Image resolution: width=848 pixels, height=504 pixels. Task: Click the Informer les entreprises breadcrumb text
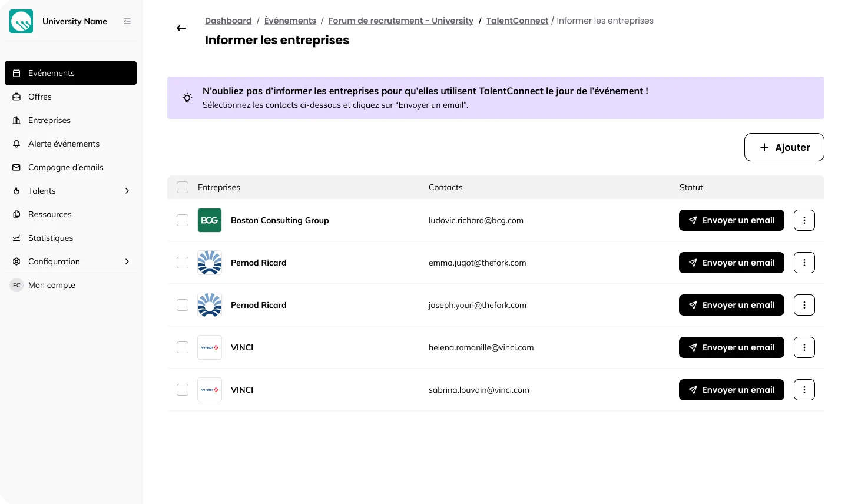click(605, 21)
